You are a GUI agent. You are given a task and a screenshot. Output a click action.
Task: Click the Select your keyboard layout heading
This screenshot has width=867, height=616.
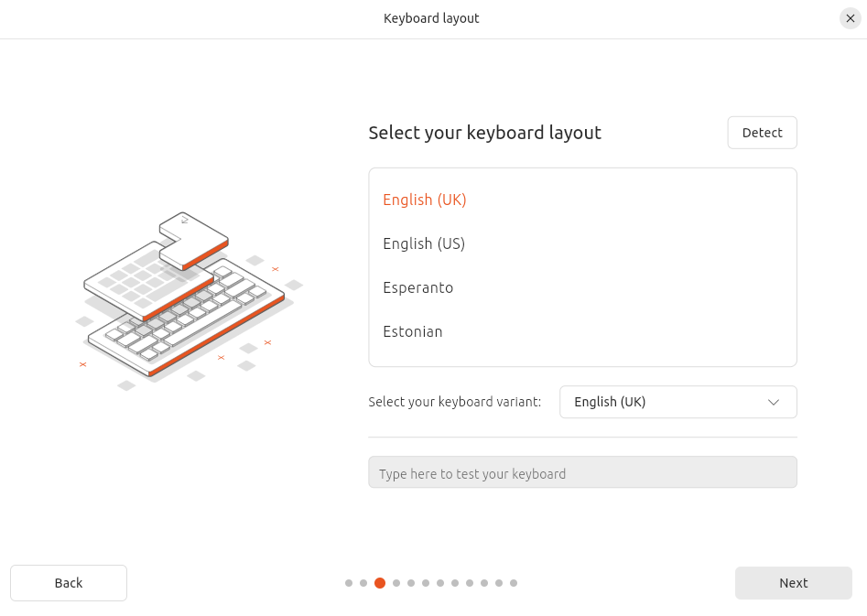(x=483, y=132)
